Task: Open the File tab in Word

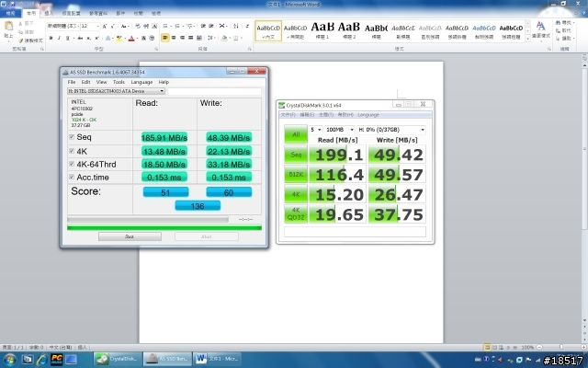Action: (10, 13)
